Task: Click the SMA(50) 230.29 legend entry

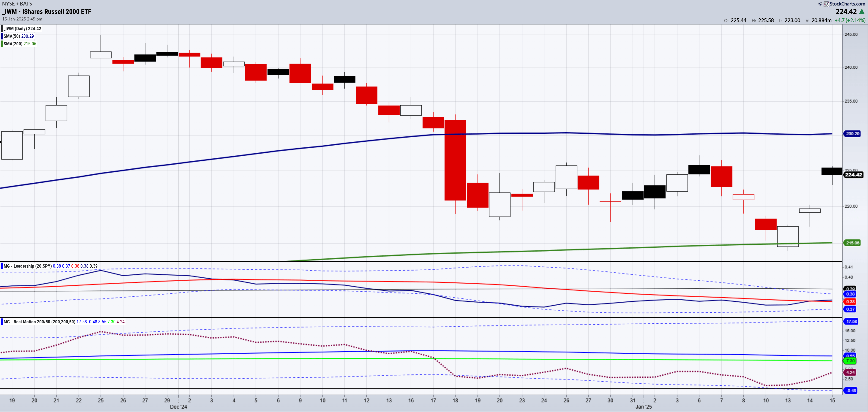Action: click(19, 36)
